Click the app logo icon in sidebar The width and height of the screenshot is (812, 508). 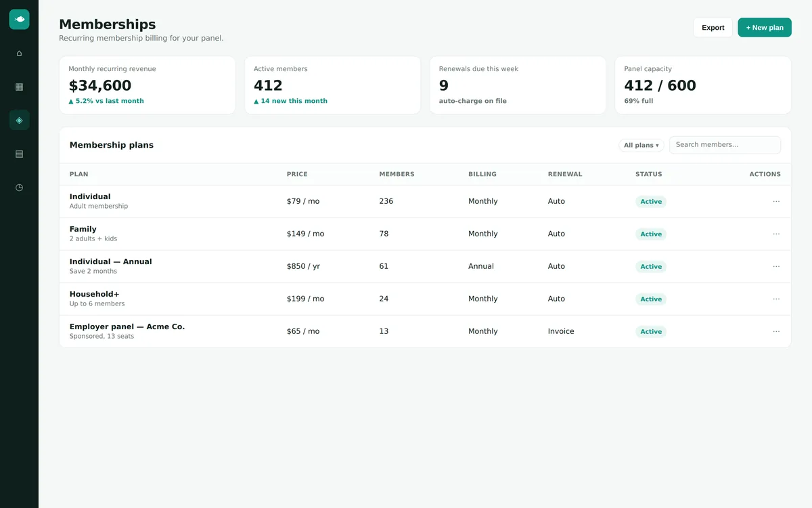click(19, 19)
